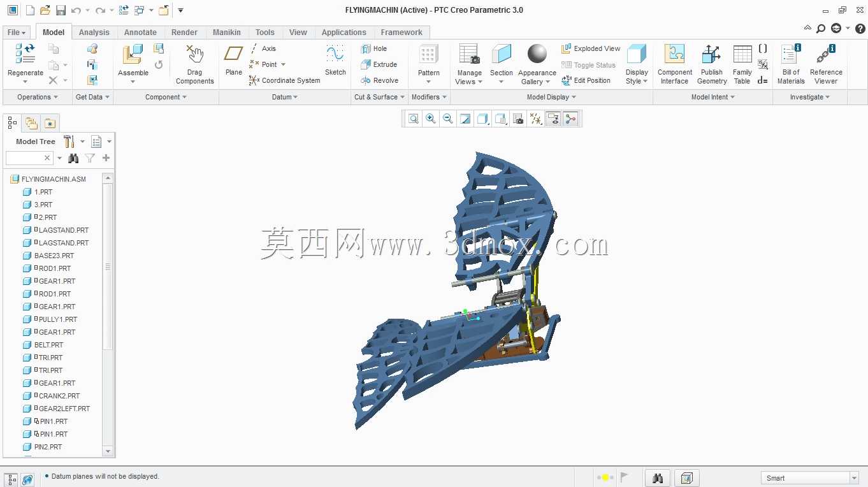This screenshot has height=487, width=868.
Task: Select CRANK2.PRT in model tree
Action: point(59,396)
